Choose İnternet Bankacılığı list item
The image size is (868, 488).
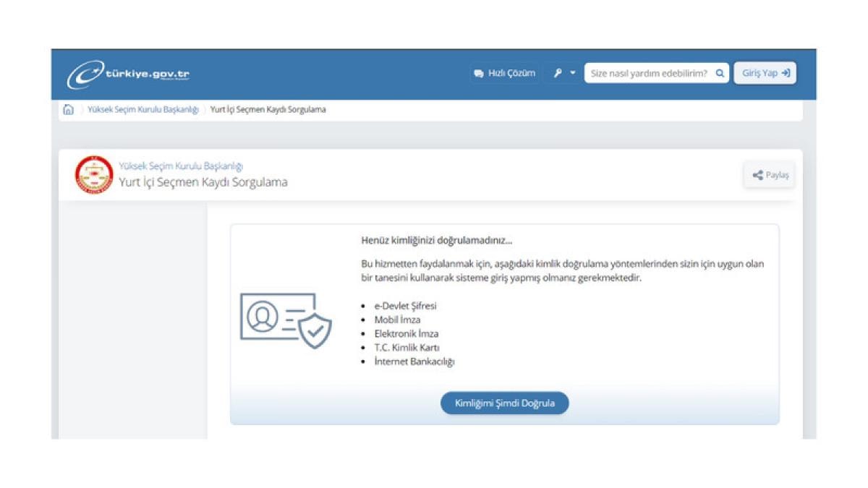[x=414, y=361]
